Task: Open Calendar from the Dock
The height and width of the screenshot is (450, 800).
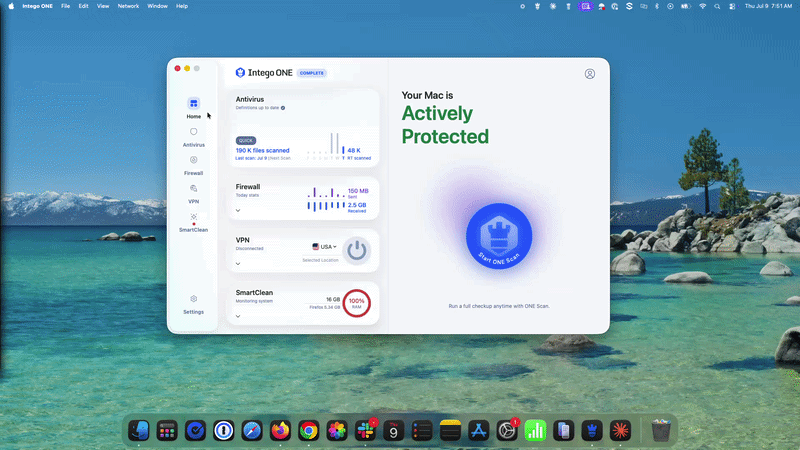Action: [x=393, y=431]
